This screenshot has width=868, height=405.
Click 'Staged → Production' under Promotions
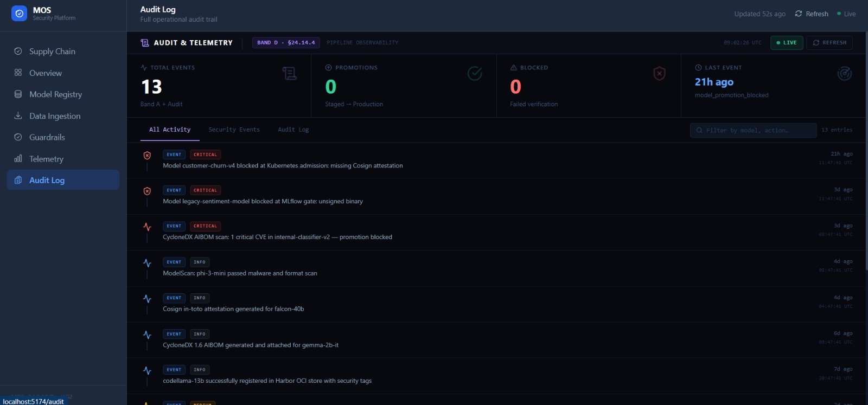[x=354, y=104]
